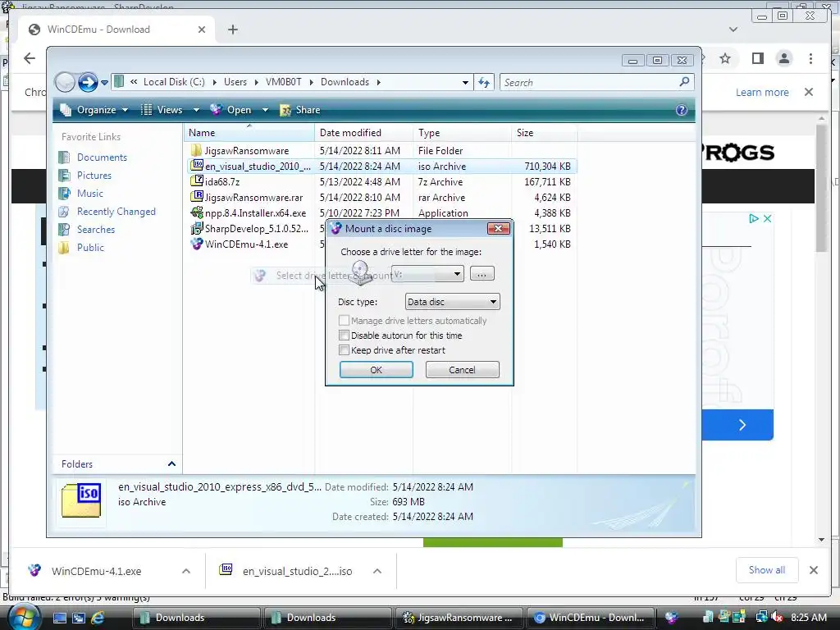Screen dimensions: 840x630
Task: Expand the Views dropdown arrow
Action: [196, 110]
